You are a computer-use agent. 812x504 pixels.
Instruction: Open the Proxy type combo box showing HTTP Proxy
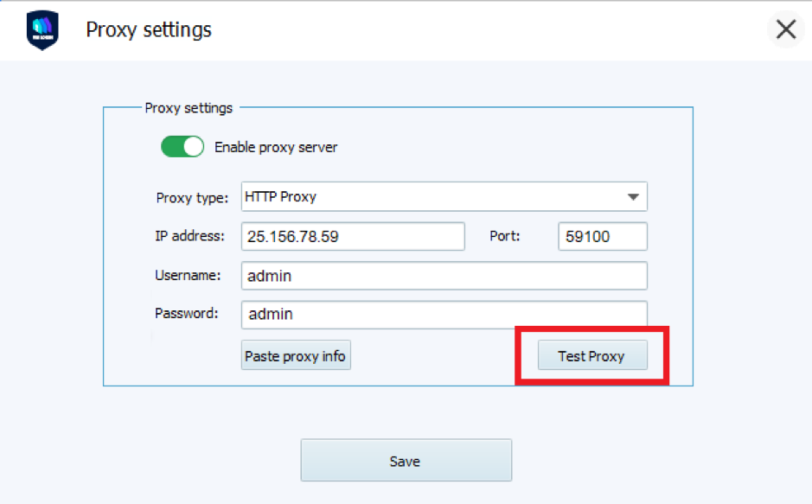pyautogui.click(x=444, y=196)
